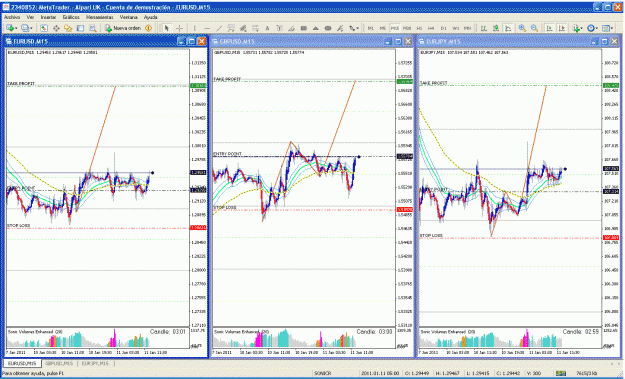Switch chart to D1 timeframe
Screen dimensions: 625x379
click(443, 28)
